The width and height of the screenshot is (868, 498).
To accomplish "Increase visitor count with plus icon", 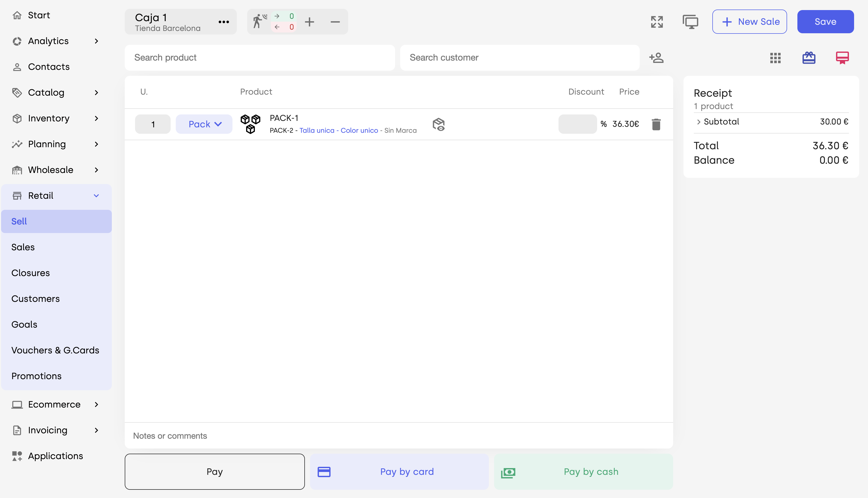I will click(x=309, y=22).
